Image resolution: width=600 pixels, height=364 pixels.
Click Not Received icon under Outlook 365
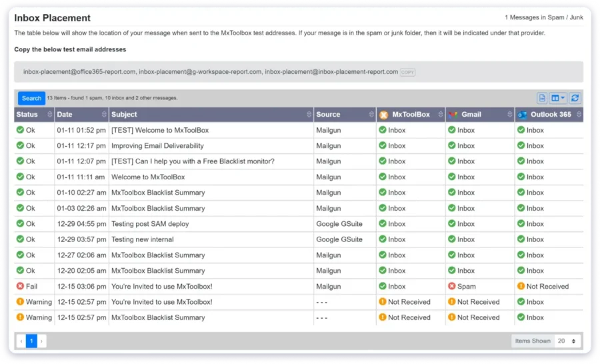(521, 286)
